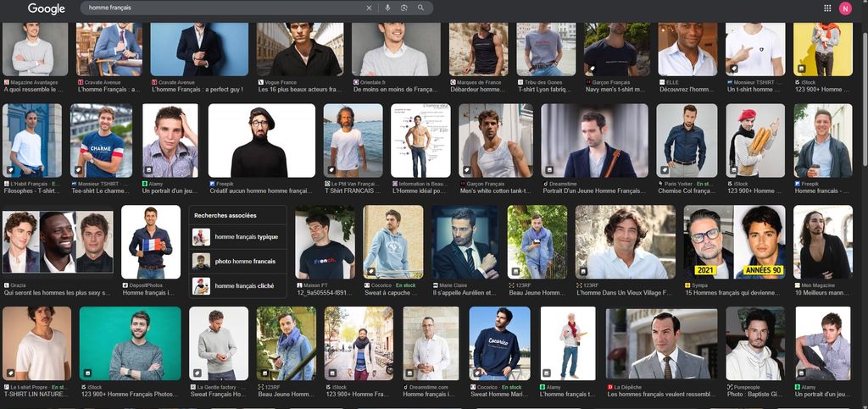
Task: Select related search 'photo homme francais'
Action: coord(245,262)
